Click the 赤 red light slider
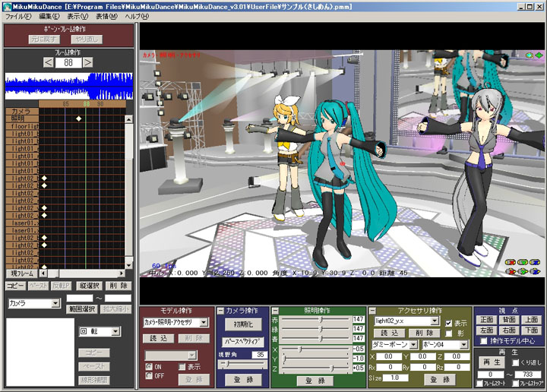Image resolution: width=547 pixels, height=392 pixels. pyautogui.click(x=316, y=319)
